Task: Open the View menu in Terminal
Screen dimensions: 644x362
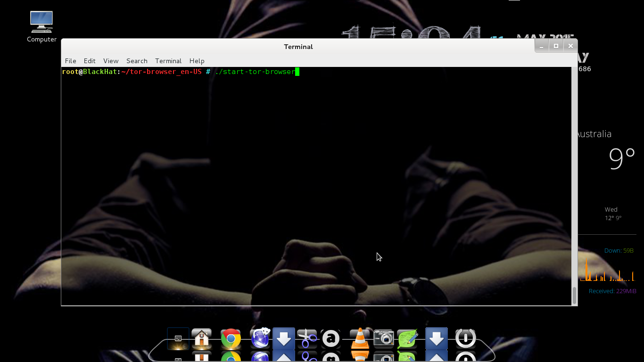Action: click(111, 61)
